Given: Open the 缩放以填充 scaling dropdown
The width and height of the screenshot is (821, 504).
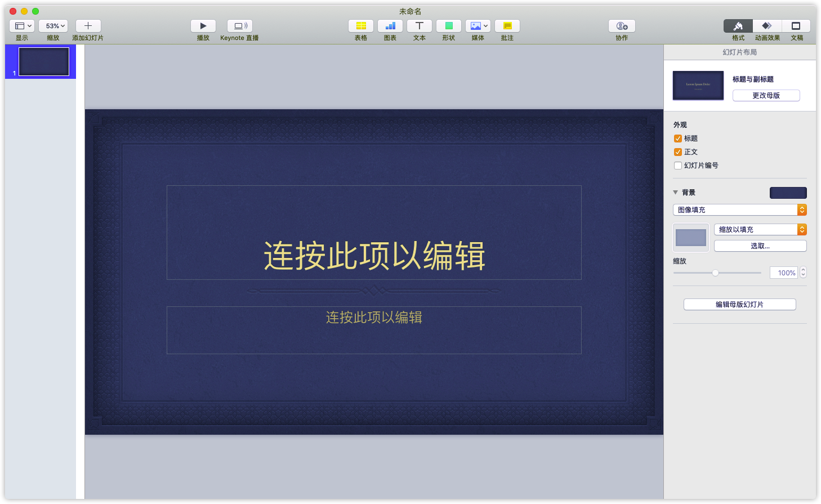Looking at the screenshot, I should [760, 230].
